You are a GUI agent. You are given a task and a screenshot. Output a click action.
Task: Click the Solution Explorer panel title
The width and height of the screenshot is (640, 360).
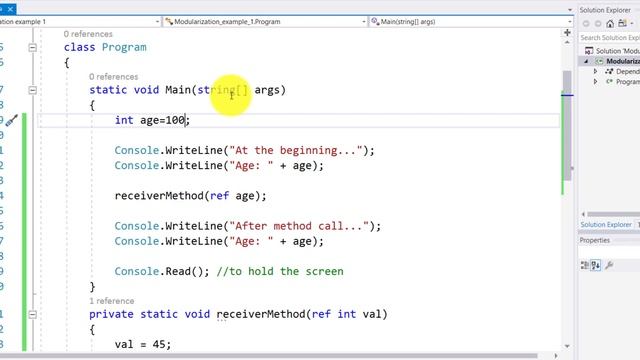[605, 10]
